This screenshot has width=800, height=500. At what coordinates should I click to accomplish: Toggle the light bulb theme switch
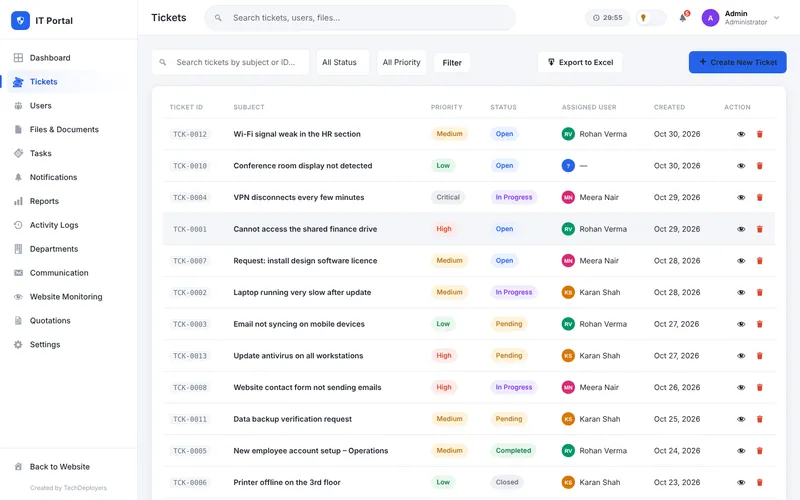tap(651, 18)
